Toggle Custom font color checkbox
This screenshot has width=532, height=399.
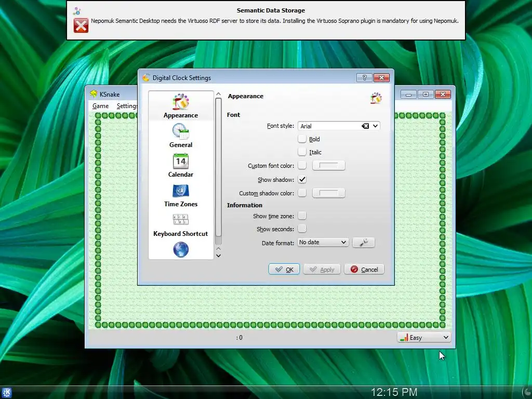tap(302, 165)
